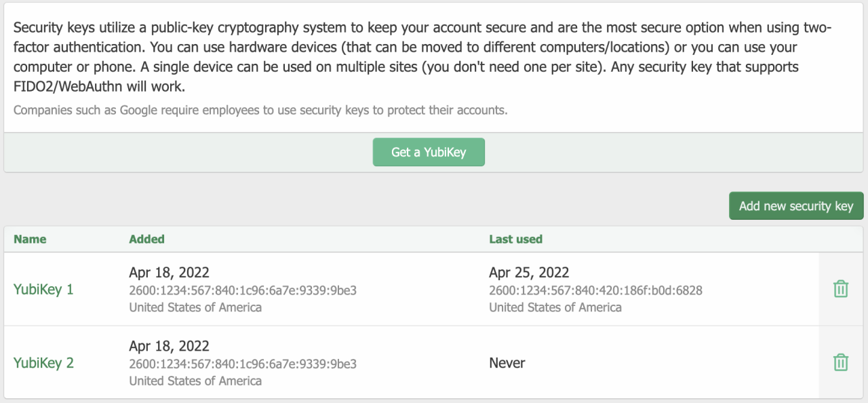Screen dimensions: 868x403
Task: Click YubiKey 1's added country text
Action: tap(195, 307)
